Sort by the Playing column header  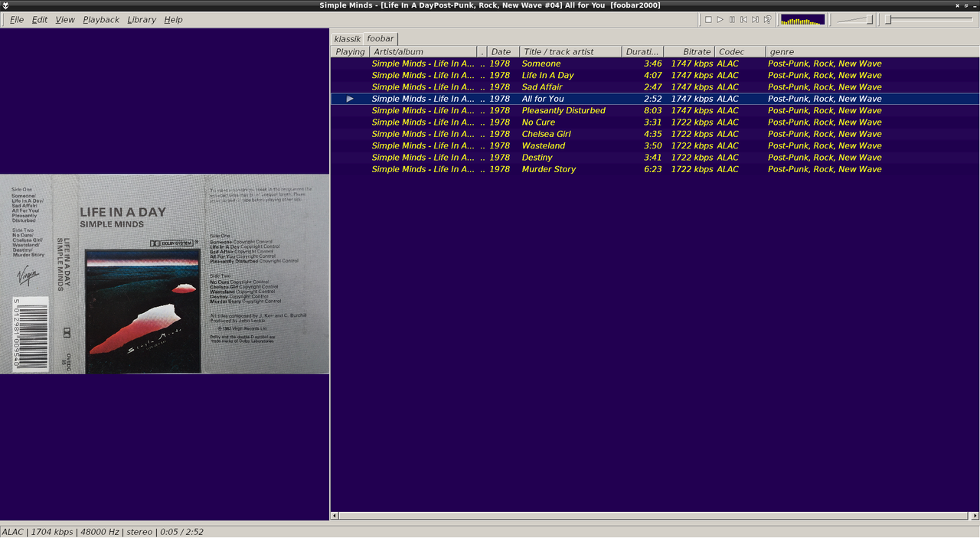point(350,51)
